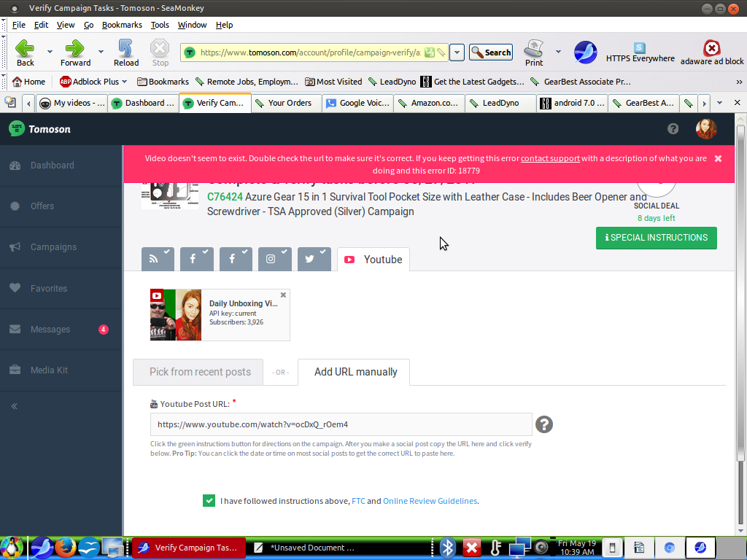The width and height of the screenshot is (747, 560).
Task: Launch Firefox from the taskbar
Action: (66, 548)
